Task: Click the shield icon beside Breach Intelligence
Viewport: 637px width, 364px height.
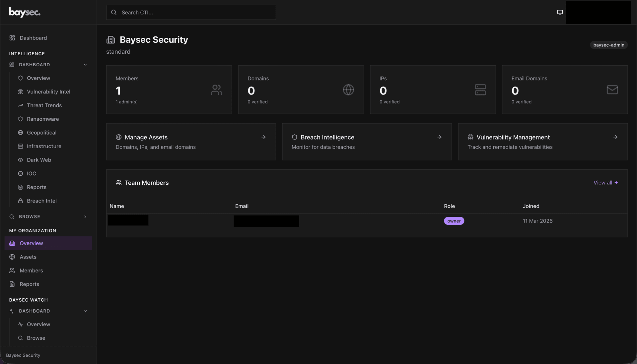Action: pyautogui.click(x=294, y=137)
